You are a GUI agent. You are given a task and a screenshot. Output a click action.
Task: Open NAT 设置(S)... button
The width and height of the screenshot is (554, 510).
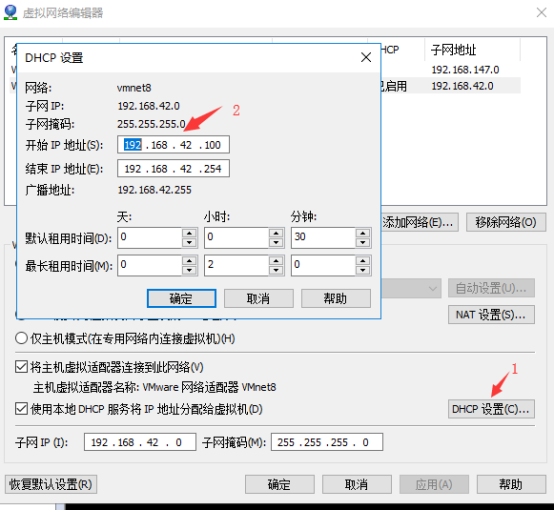(x=491, y=315)
